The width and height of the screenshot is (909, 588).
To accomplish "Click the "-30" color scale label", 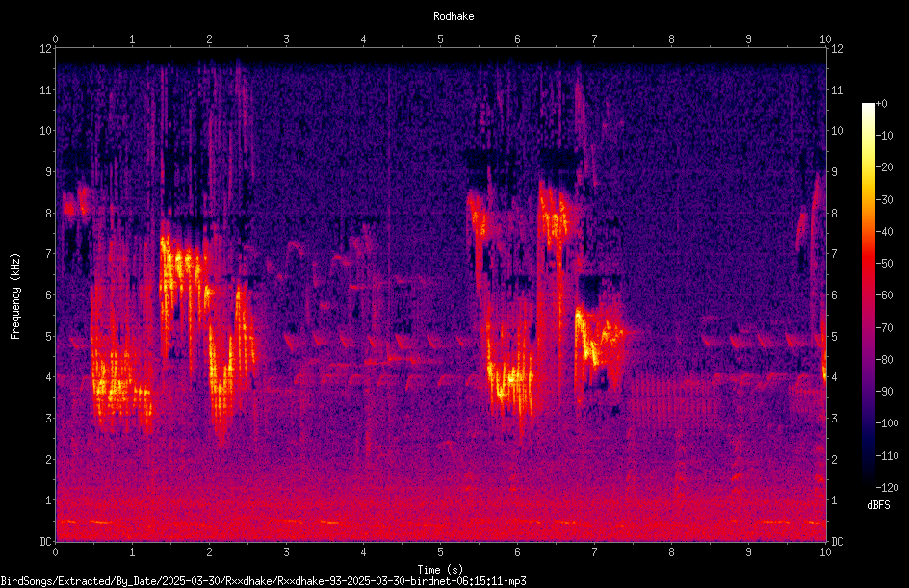I will (x=884, y=200).
